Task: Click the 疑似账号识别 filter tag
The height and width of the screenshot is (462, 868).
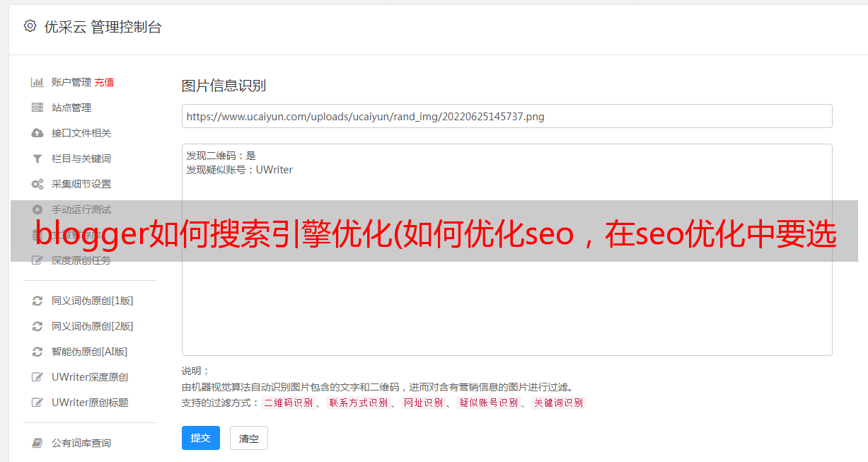Action: [x=488, y=403]
